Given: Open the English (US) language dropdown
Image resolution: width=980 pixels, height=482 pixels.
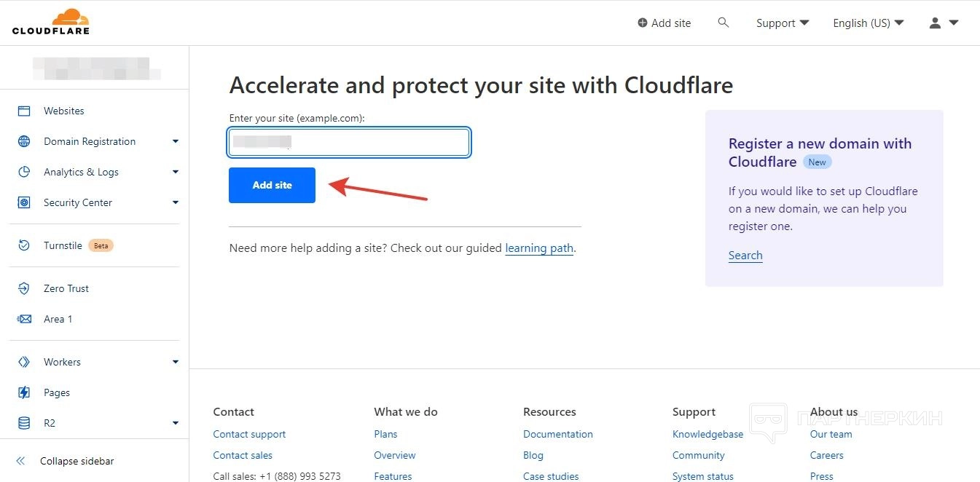Looking at the screenshot, I should point(868,23).
